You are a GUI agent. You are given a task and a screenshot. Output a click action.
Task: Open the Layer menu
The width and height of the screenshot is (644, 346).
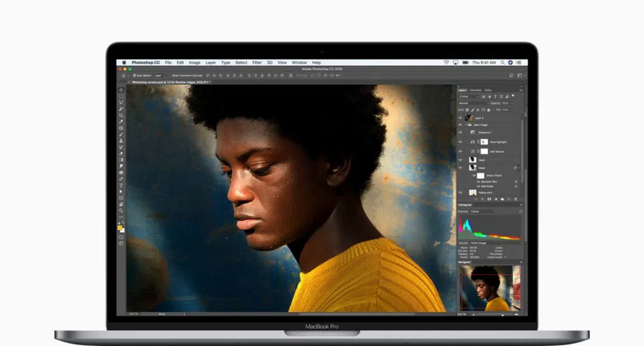point(210,62)
